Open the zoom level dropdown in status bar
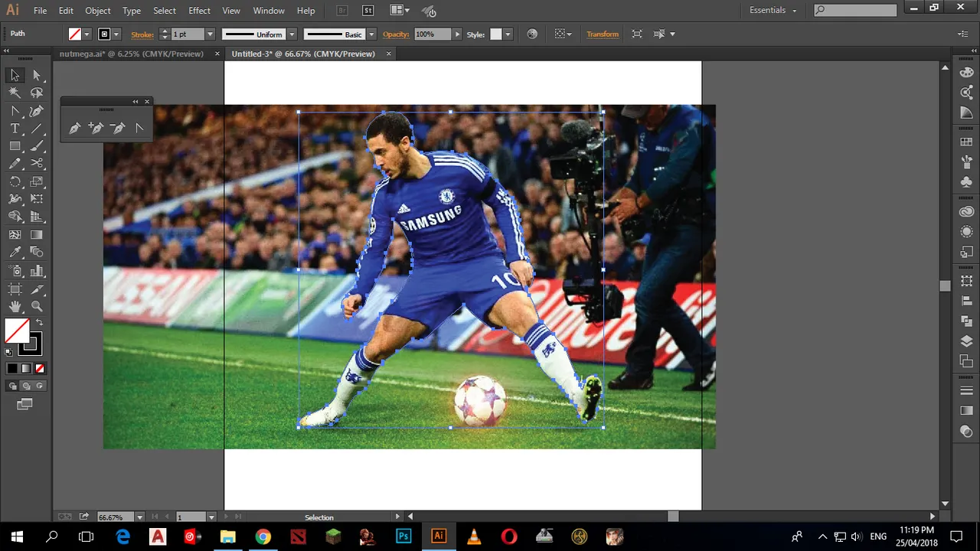980x551 pixels. [140, 517]
